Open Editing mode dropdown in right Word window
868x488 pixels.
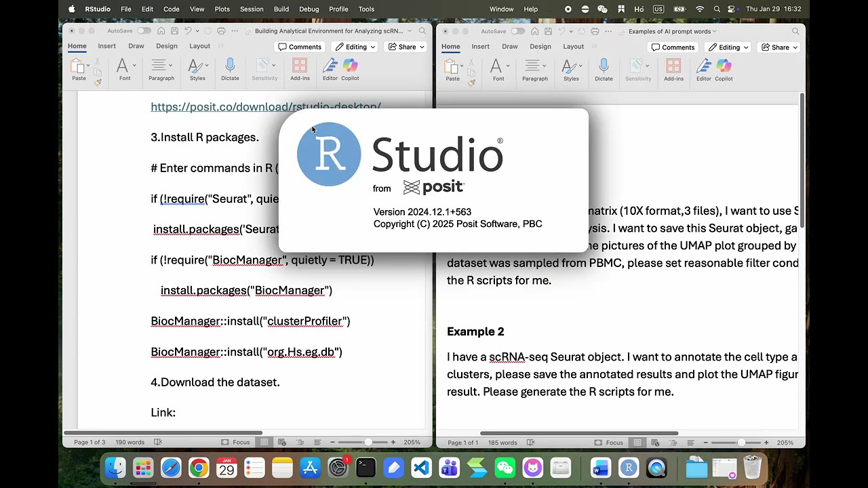pyautogui.click(x=729, y=47)
